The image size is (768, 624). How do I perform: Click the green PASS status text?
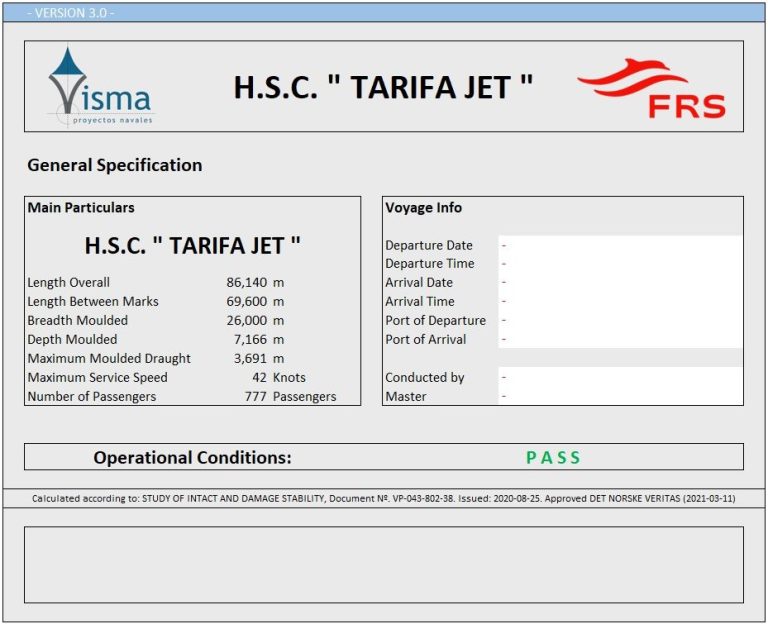point(553,457)
